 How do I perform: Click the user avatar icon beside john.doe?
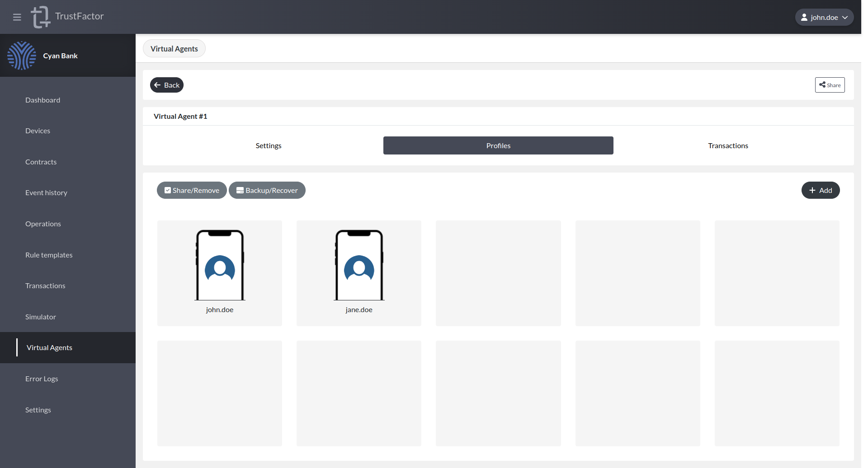coord(805,17)
